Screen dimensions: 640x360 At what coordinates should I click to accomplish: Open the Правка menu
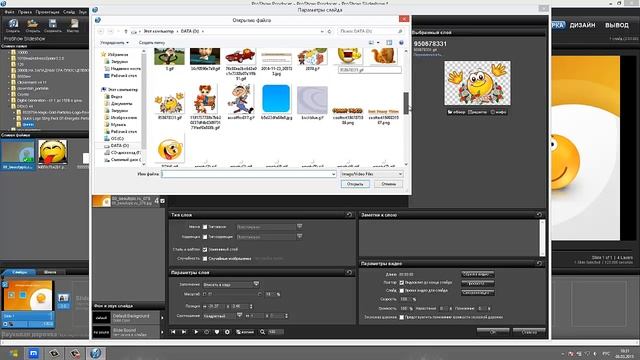[x=24, y=12]
